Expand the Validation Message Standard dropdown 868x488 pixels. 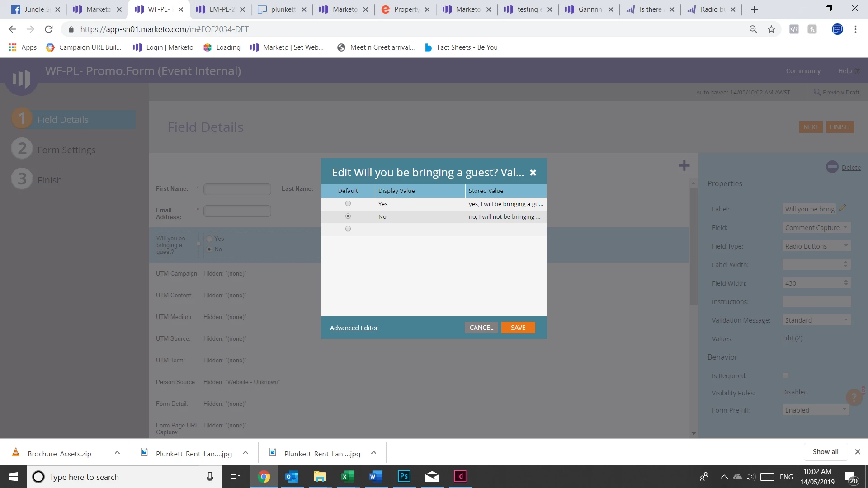pos(816,320)
